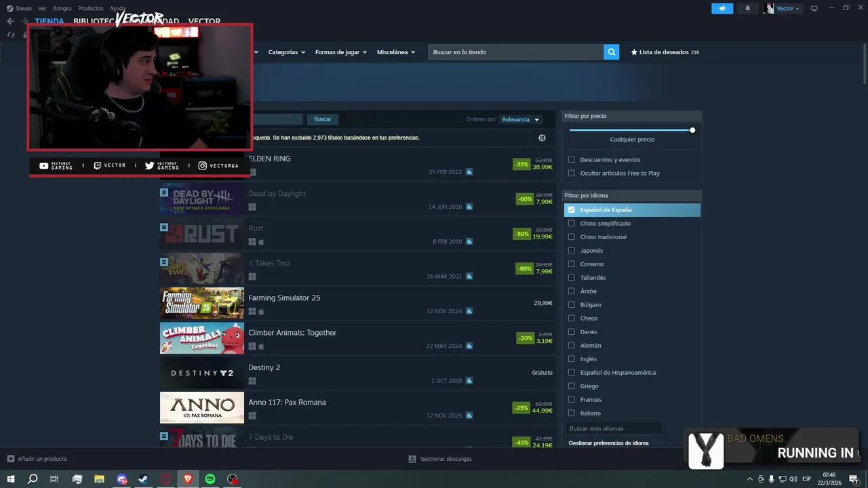Switch to Big Picture mode icon
868x488 pixels.
pos(814,8)
